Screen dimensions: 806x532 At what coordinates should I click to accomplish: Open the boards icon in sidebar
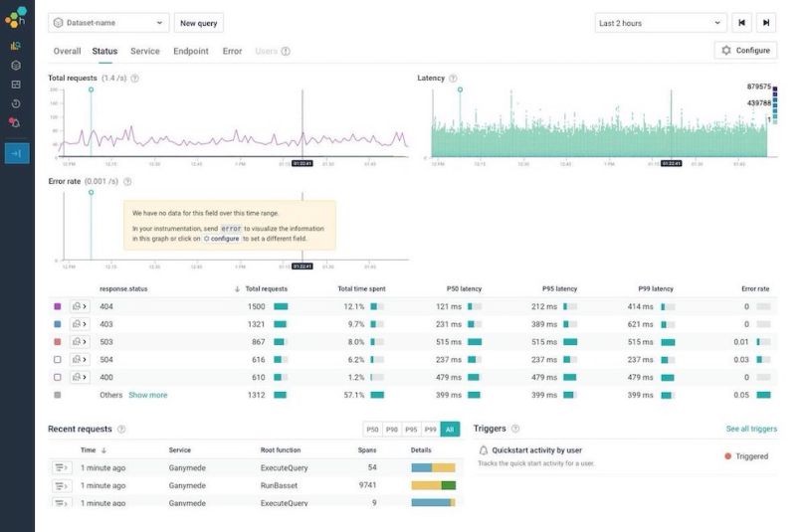[16, 84]
